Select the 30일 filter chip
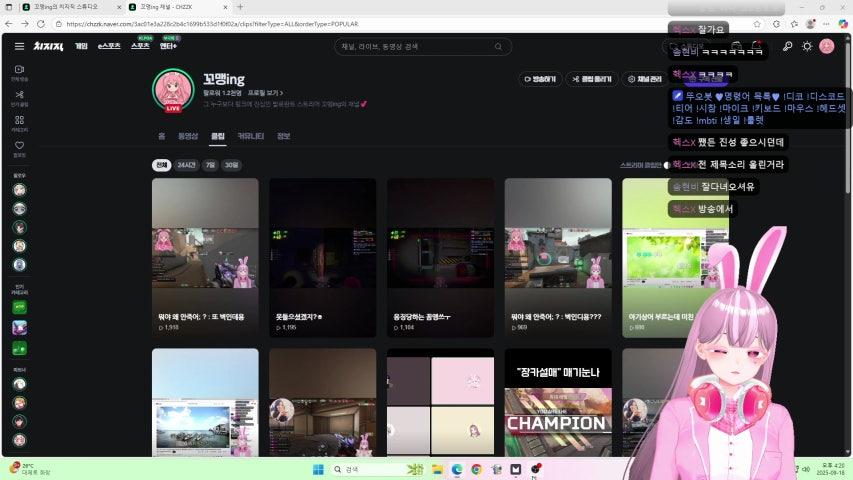Image resolution: width=853 pixels, height=480 pixels. coord(231,165)
